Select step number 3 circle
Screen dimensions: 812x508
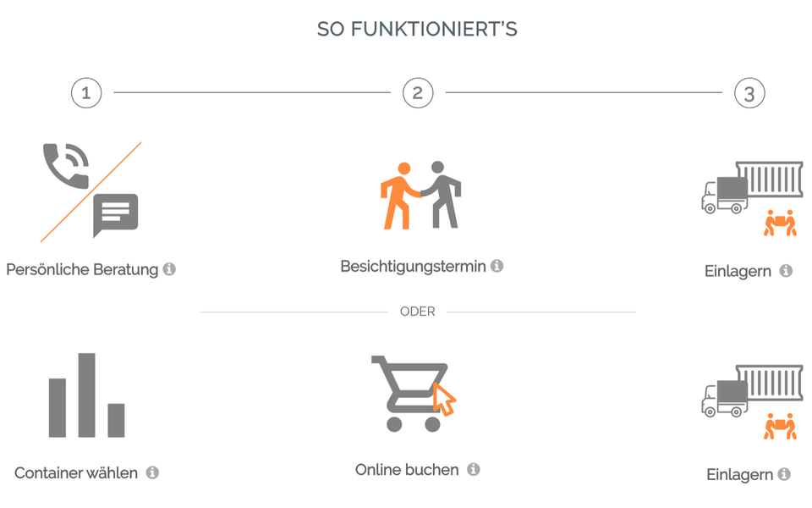click(749, 93)
